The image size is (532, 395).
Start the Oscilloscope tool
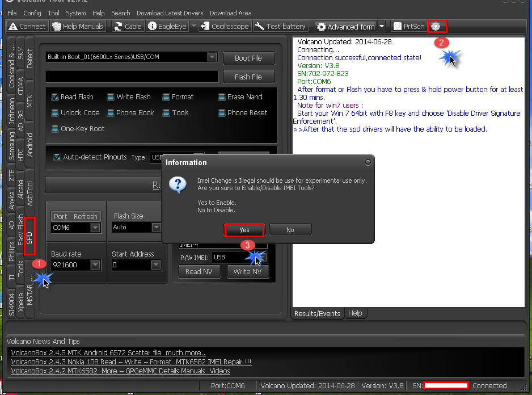(x=225, y=27)
